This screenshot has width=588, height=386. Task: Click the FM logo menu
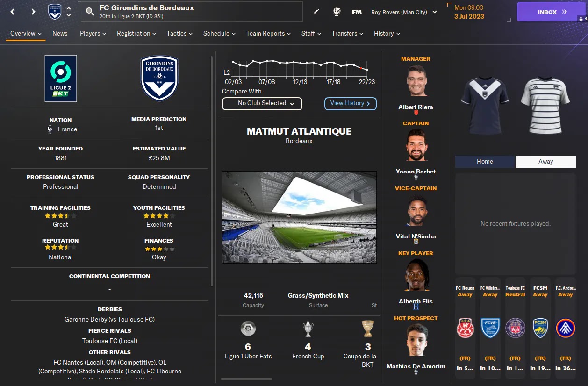(357, 12)
